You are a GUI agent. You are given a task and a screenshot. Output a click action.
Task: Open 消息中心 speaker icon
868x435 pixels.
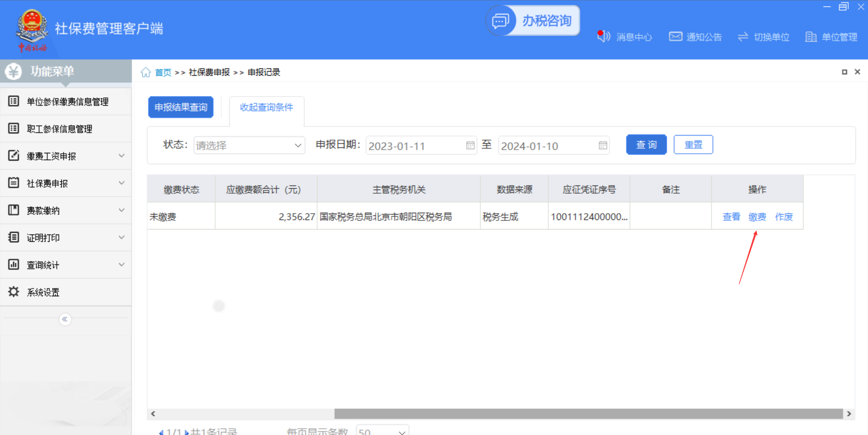pos(603,36)
